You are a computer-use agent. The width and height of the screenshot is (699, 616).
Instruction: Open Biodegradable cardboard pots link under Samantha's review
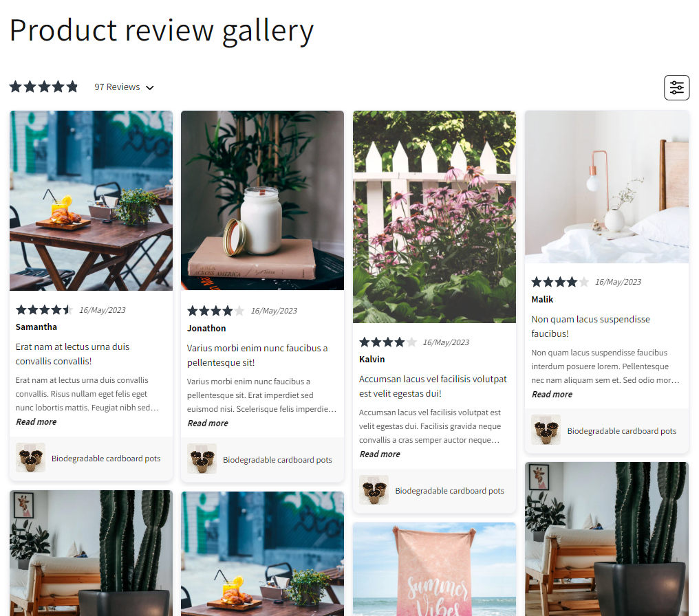point(106,459)
